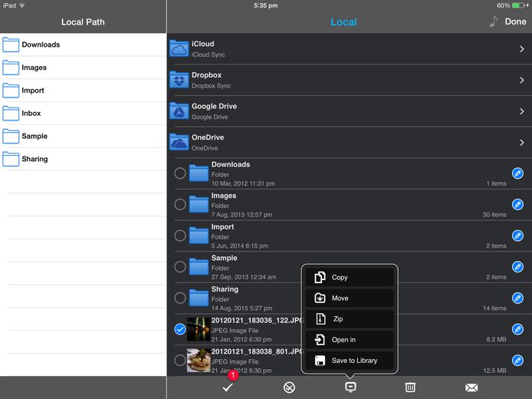Open Sharing in Local Path sidebar
The width and height of the screenshot is (532, 399).
pos(83,159)
